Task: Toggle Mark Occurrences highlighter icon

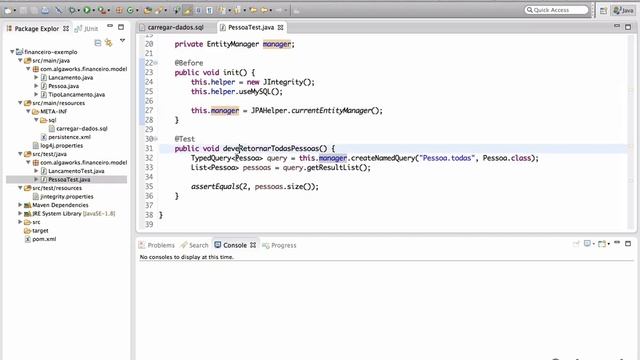Action: pos(188,10)
